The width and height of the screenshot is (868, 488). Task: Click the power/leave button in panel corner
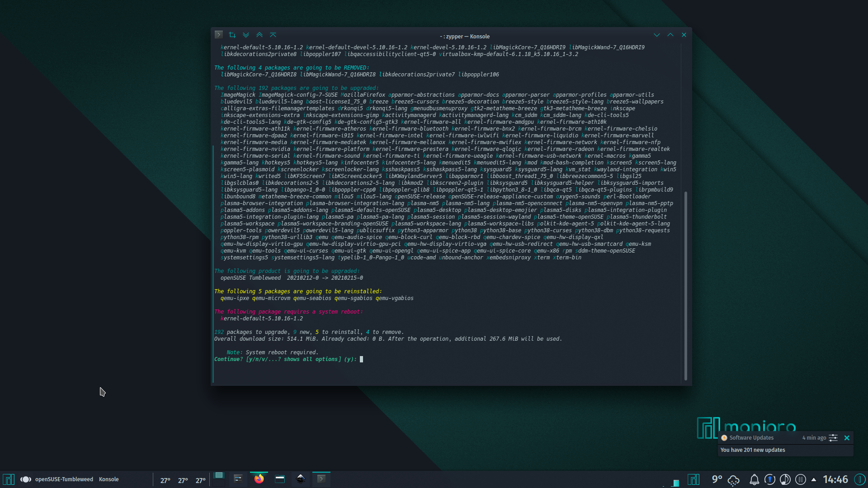859,479
